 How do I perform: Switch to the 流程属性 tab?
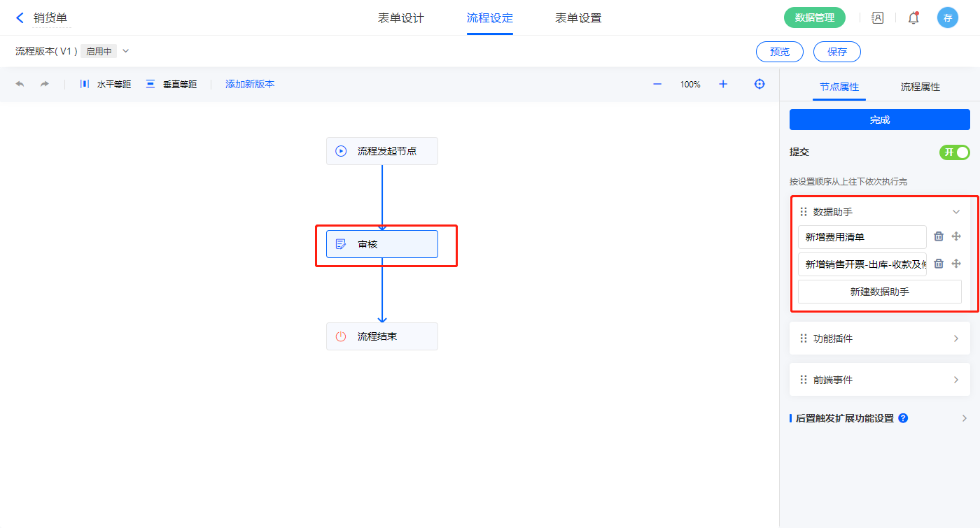pos(920,87)
